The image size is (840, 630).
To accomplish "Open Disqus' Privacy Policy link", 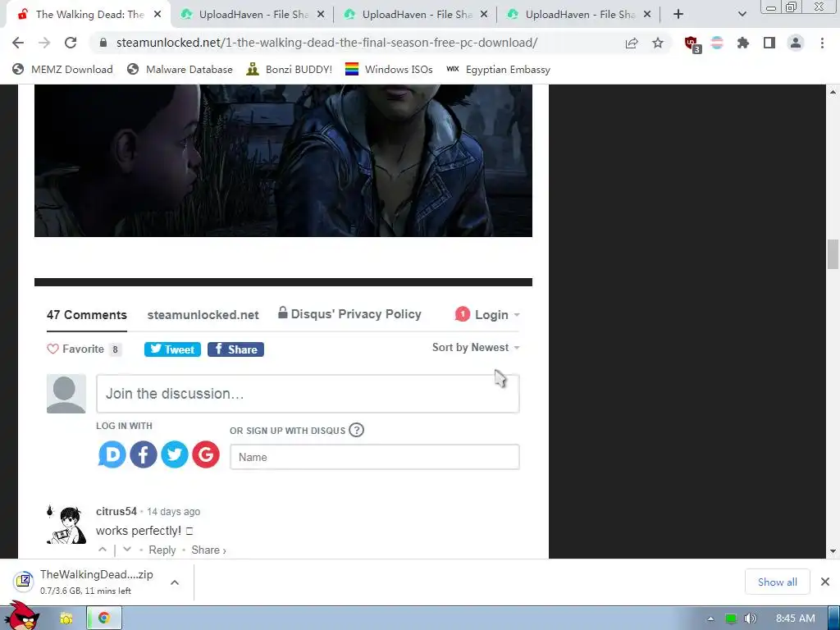I will 349,314.
